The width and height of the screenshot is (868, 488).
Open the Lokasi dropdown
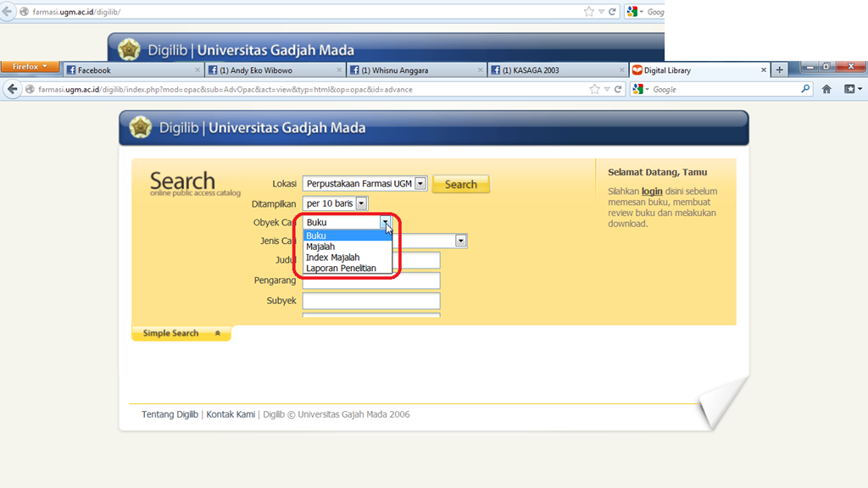pos(364,184)
